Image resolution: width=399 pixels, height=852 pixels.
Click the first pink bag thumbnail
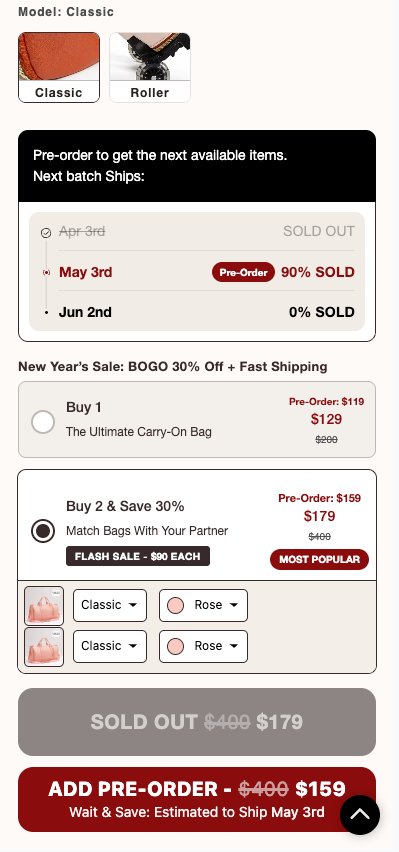(x=44, y=606)
